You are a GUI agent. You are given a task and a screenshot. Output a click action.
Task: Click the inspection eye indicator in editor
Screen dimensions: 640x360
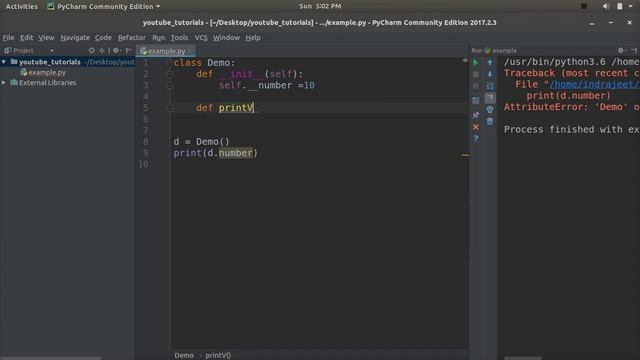click(465, 60)
